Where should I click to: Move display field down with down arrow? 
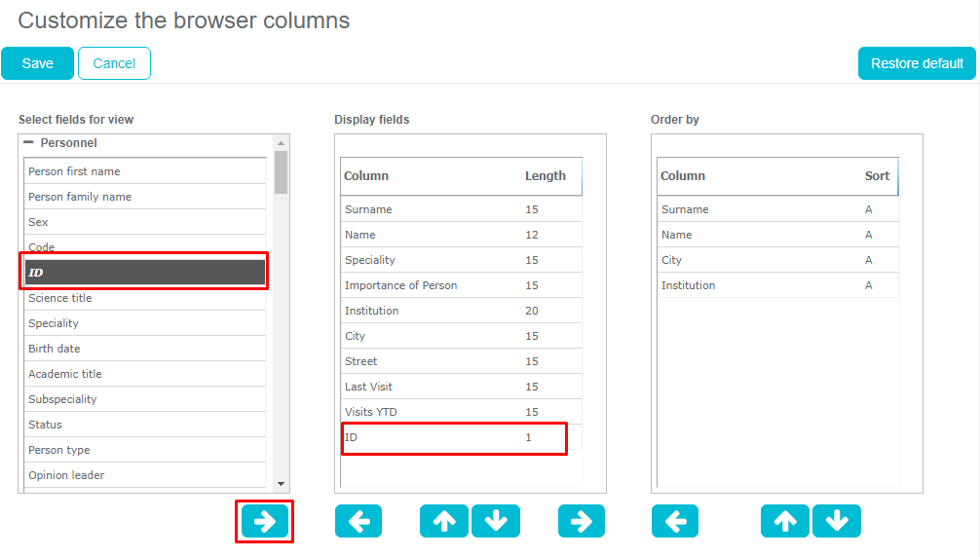tap(496, 521)
